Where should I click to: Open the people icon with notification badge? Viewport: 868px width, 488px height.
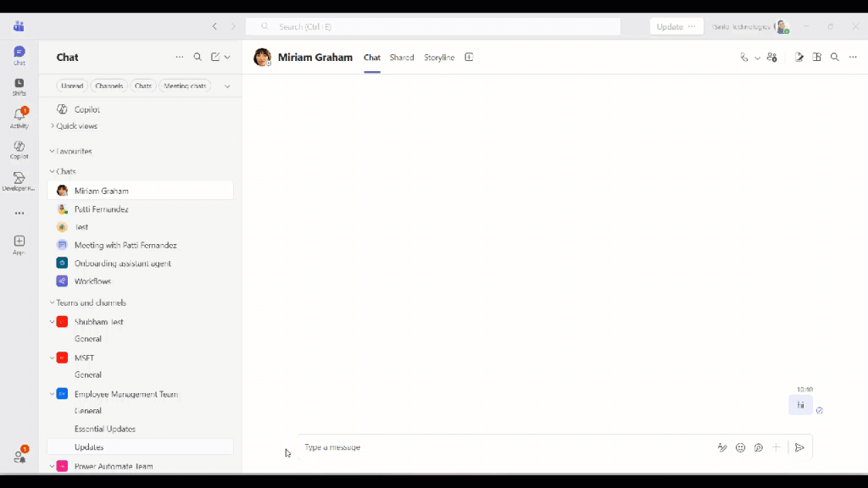(20, 455)
